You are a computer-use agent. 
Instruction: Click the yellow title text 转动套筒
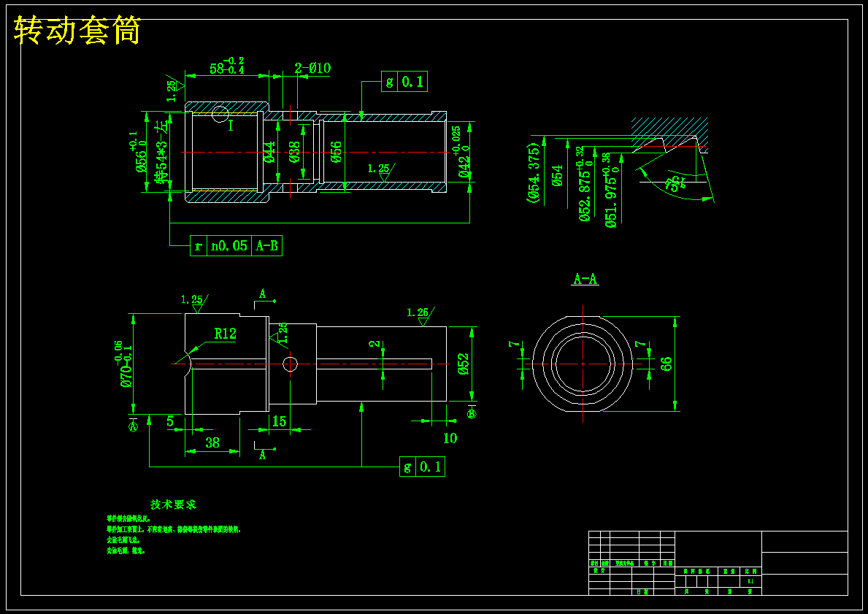click(77, 30)
